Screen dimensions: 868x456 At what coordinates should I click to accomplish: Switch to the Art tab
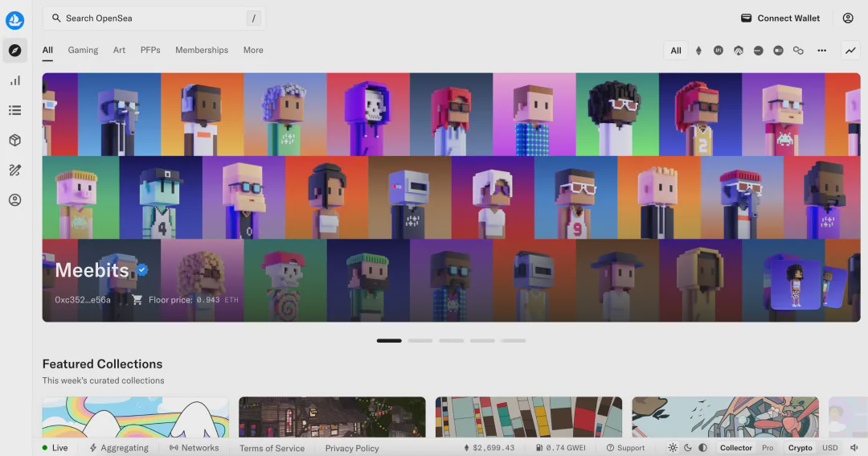tap(119, 50)
